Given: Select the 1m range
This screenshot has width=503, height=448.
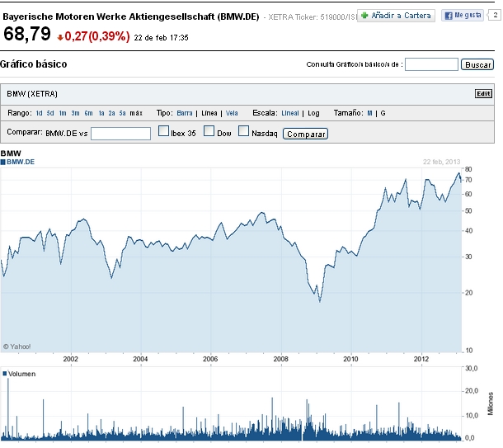Looking at the screenshot, I should [x=63, y=113].
